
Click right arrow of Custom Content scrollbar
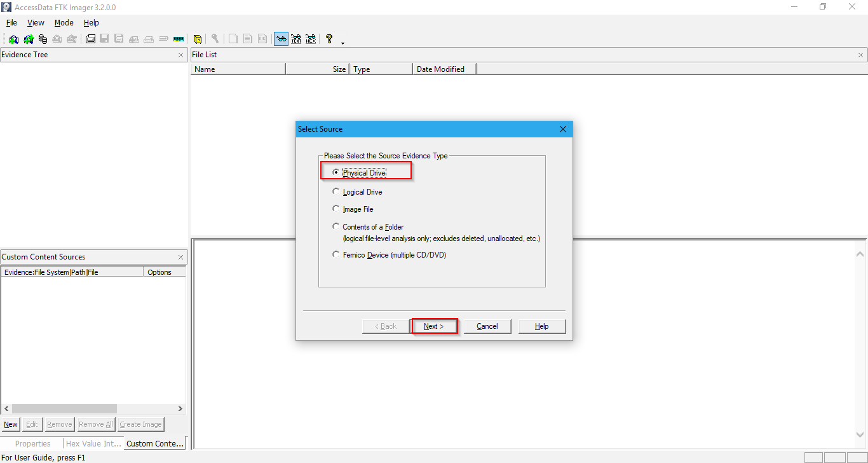(180, 408)
